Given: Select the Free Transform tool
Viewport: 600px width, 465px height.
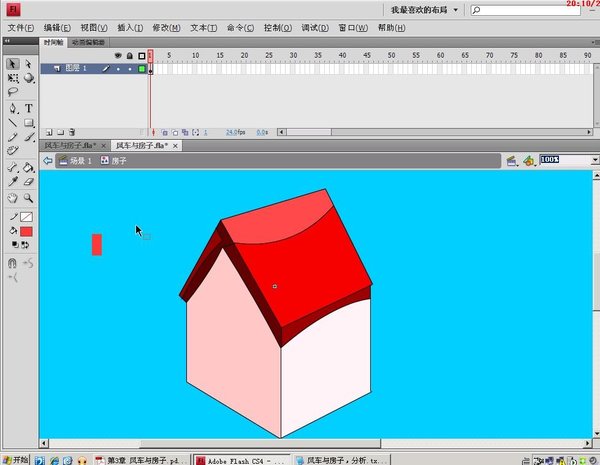Looking at the screenshot, I should tap(13, 78).
